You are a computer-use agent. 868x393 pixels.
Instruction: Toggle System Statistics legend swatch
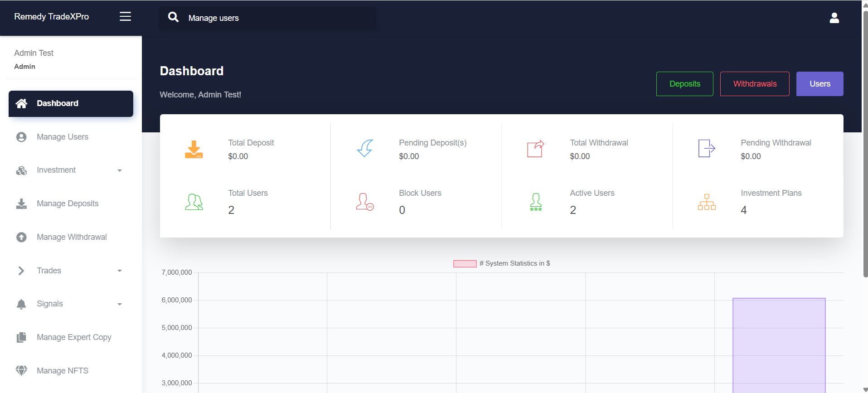465,264
